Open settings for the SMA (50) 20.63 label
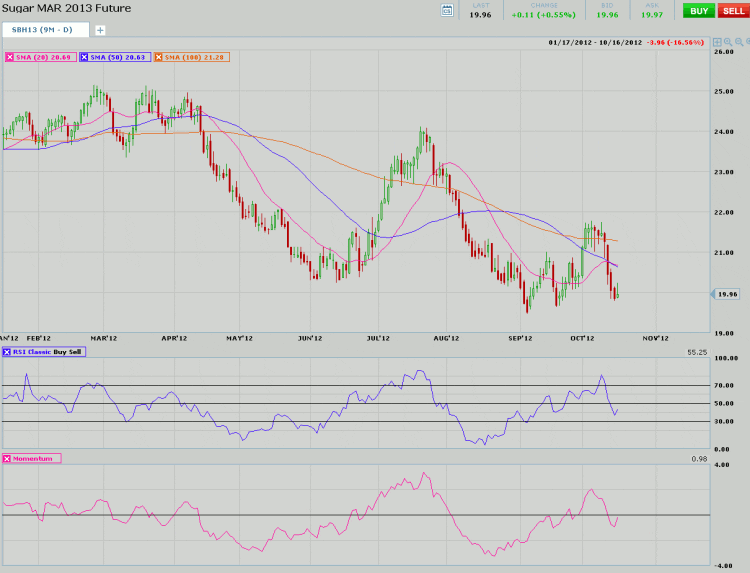750x573 pixels. pos(119,57)
